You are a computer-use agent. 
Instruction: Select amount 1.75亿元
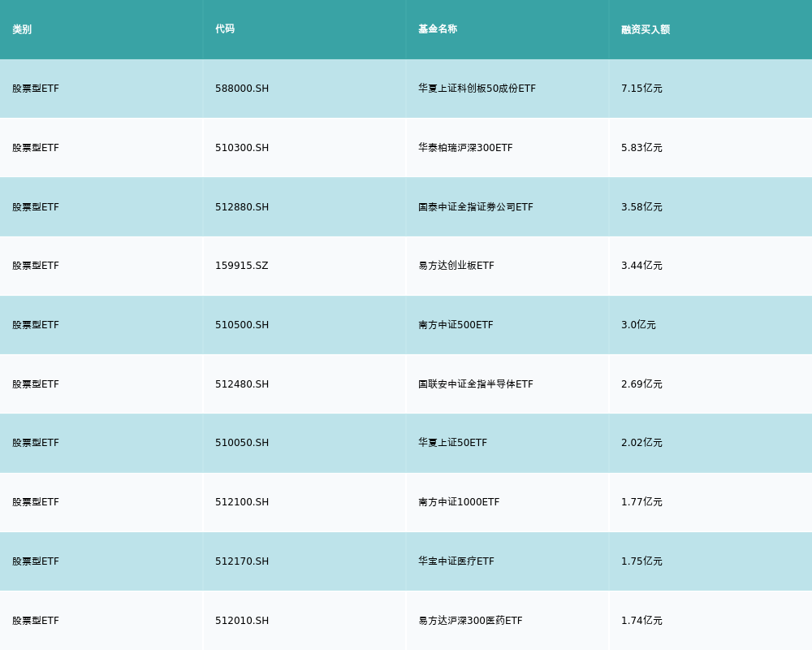point(641,561)
